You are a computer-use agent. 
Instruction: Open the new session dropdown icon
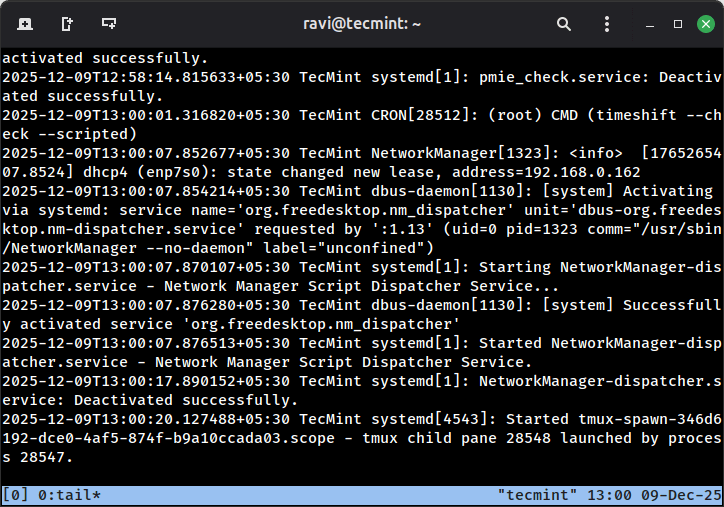click(109, 24)
